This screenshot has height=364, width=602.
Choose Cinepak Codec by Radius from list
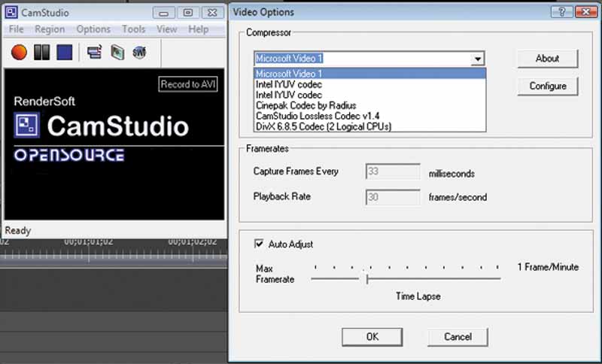(x=306, y=105)
